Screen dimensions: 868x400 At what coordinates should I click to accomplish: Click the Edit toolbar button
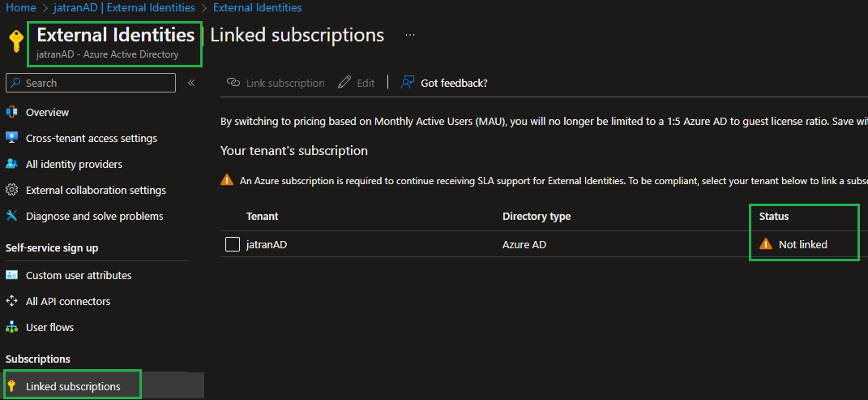357,83
